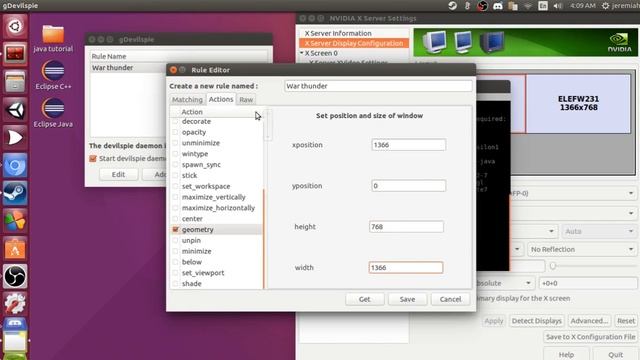Screen dimensions: 640x360
Task: Cancel the Rule Editor dialog
Action: click(450, 299)
